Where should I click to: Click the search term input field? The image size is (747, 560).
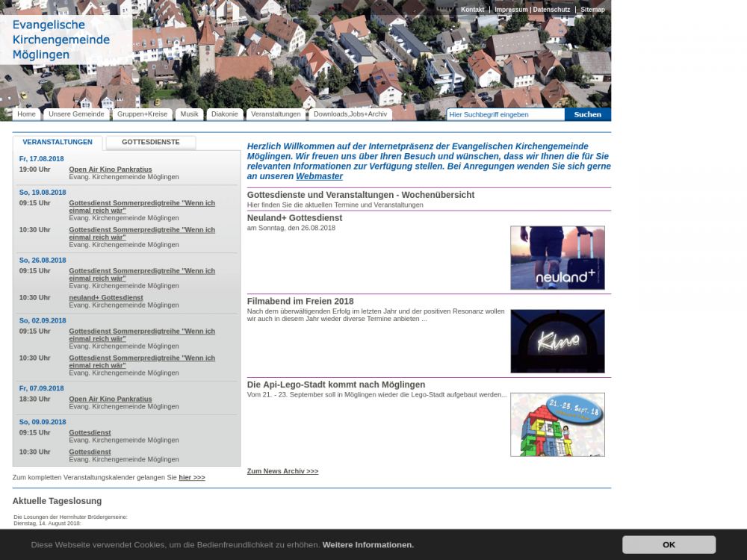click(x=505, y=114)
